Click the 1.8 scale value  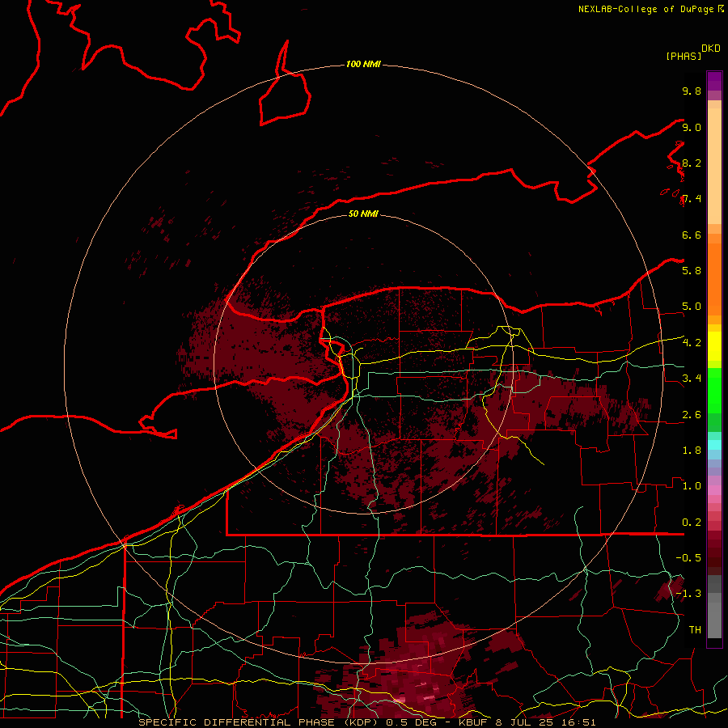pos(692,450)
